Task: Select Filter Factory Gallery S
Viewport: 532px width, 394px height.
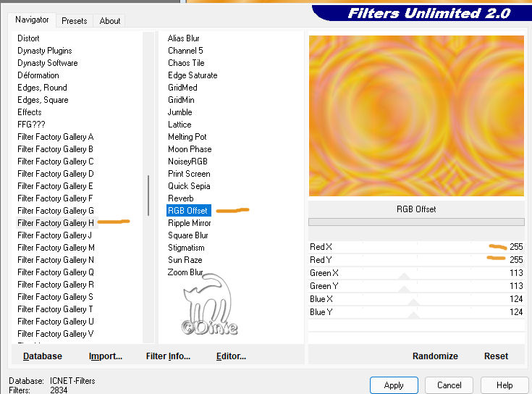Action: pyautogui.click(x=55, y=297)
